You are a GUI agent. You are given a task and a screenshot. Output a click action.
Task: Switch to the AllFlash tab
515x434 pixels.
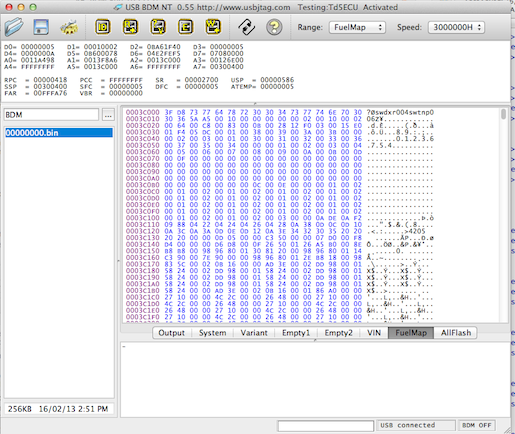point(456,333)
